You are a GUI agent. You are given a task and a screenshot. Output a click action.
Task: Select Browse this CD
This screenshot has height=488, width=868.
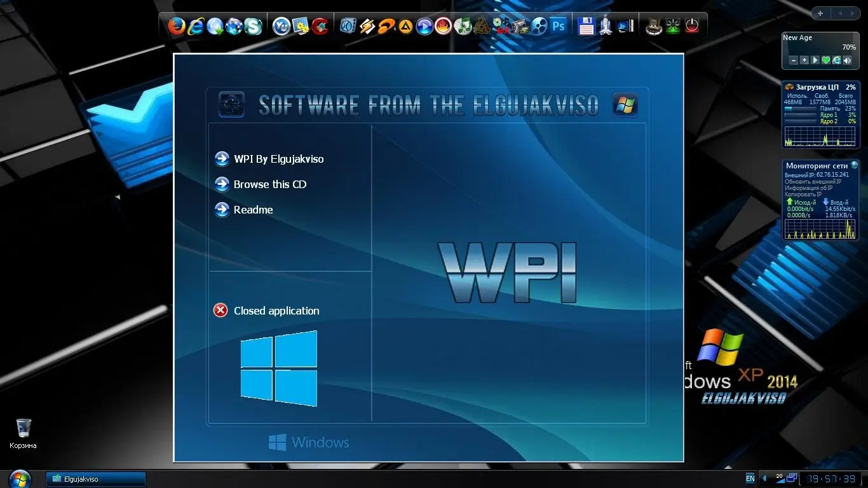tap(261, 184)
